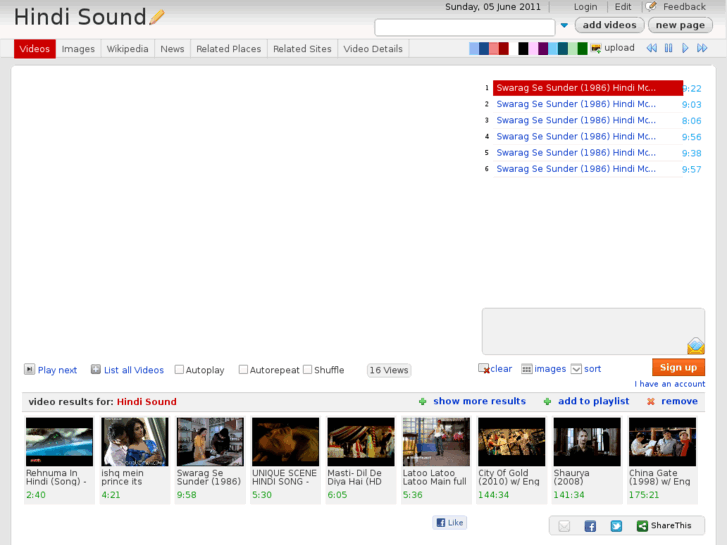Click the upload image icon
The height and width of the screenshot is (545, 727).
pos(596,48)
